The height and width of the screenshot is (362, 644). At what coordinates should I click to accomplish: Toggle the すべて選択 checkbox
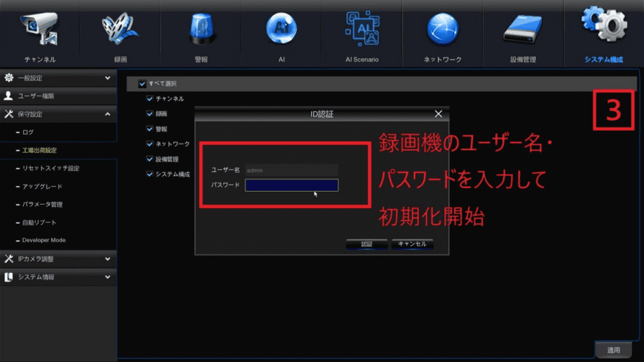pos(142,84)
